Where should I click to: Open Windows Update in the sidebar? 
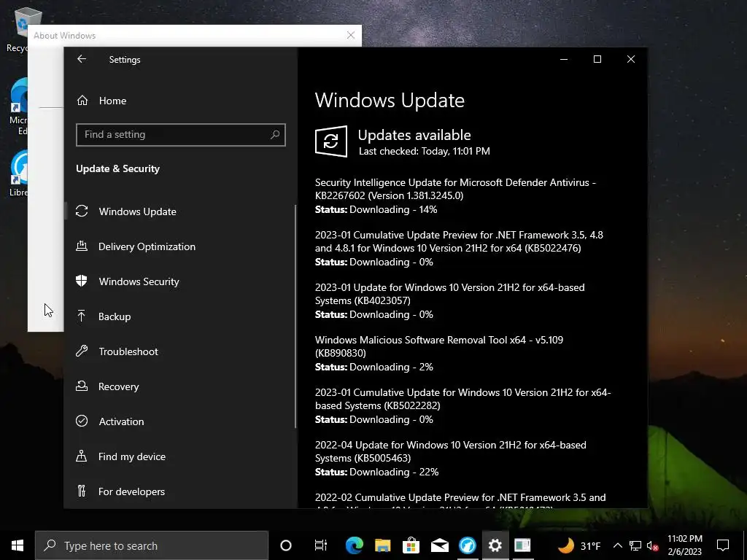point(137,211)
